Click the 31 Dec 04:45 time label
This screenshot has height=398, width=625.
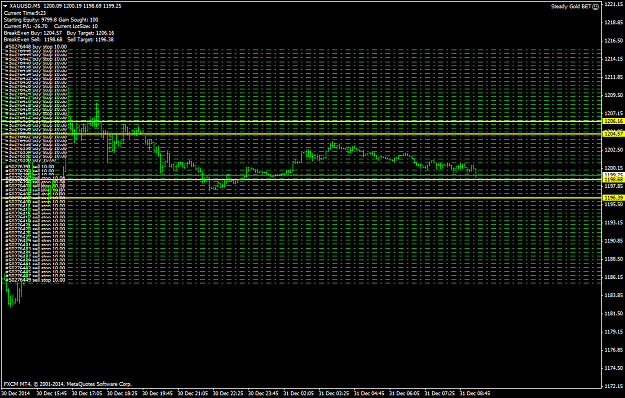(x=369, y=394)
